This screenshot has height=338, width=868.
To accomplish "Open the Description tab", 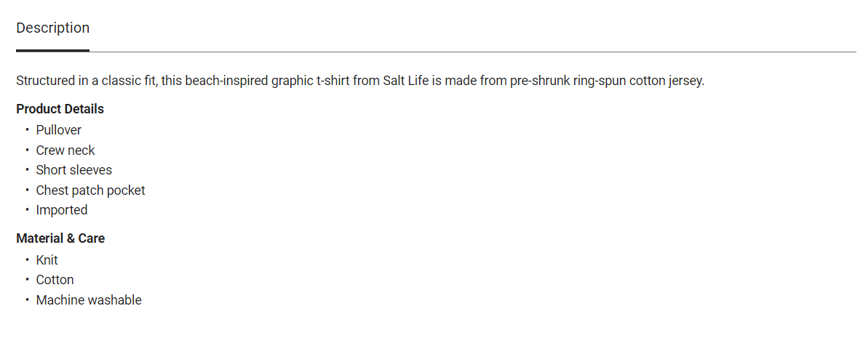I will 52,28.
